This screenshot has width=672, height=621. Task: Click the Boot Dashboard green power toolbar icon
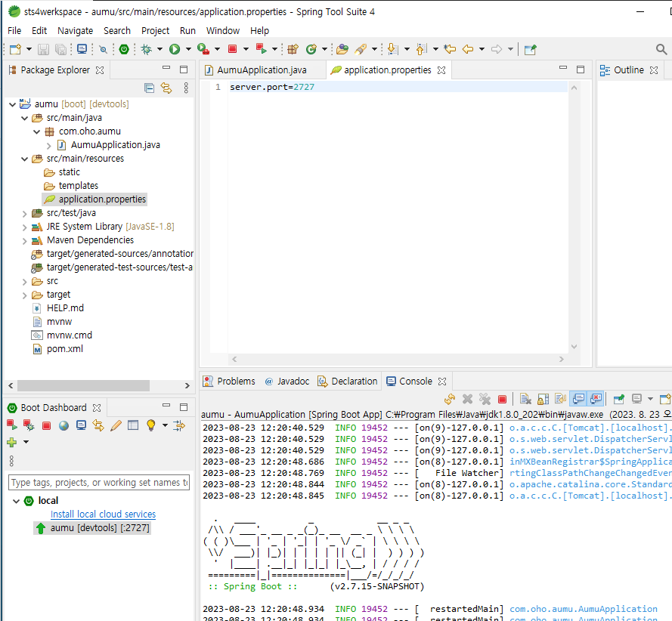[124, 49]
